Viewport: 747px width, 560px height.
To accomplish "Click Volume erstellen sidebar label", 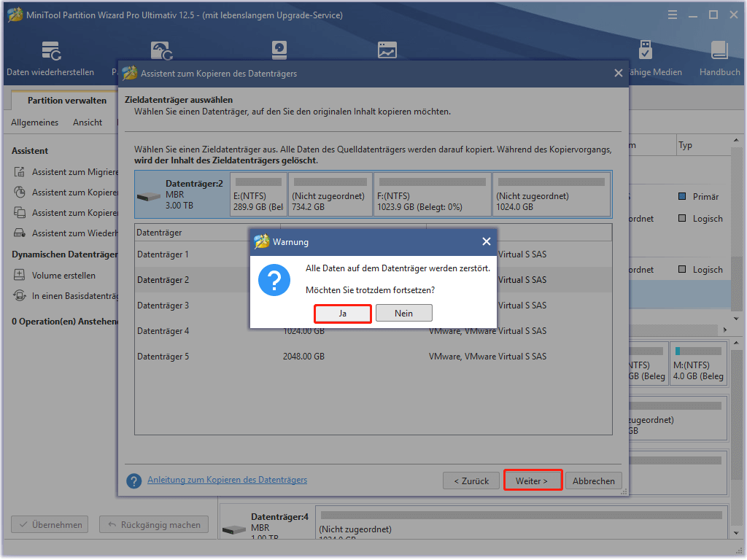I will [x=64, y=275].
